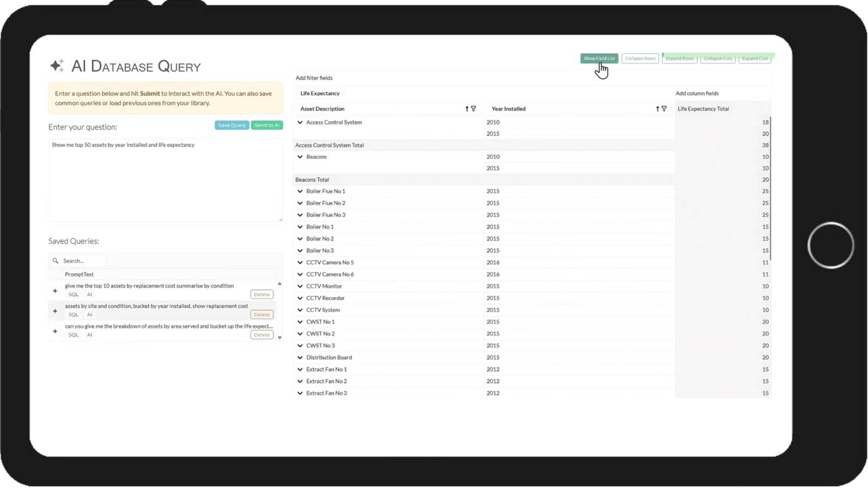Collapse CCTV System row chevron
The height and width of the screenshot is (488, 868).
coord(300,310)
